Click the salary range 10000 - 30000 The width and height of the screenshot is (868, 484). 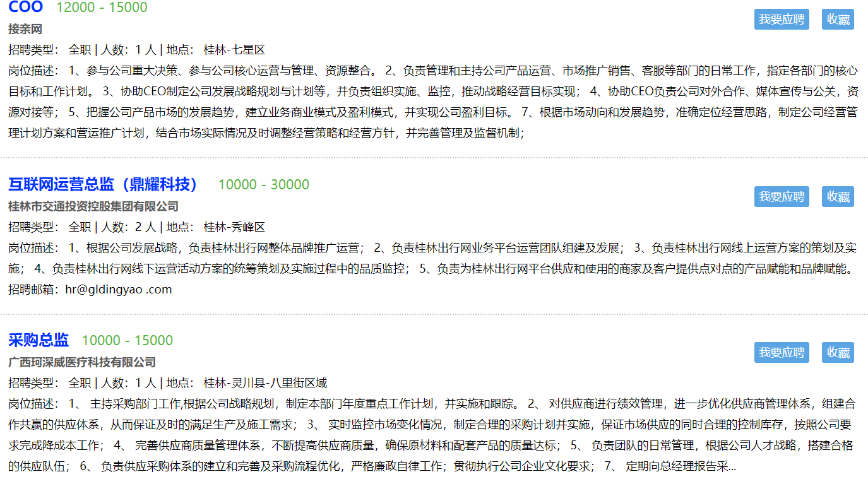pyautogui.click(x=264, y=184)
